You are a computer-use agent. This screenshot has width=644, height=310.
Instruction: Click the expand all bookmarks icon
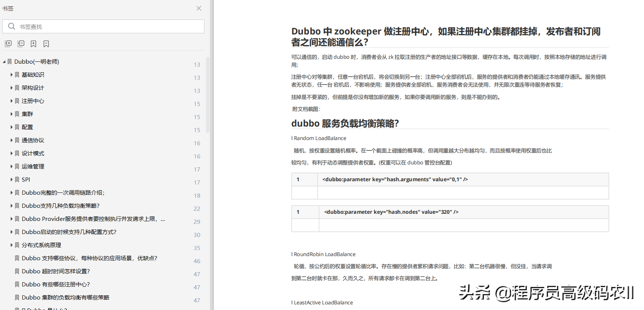tap(8, 44)
